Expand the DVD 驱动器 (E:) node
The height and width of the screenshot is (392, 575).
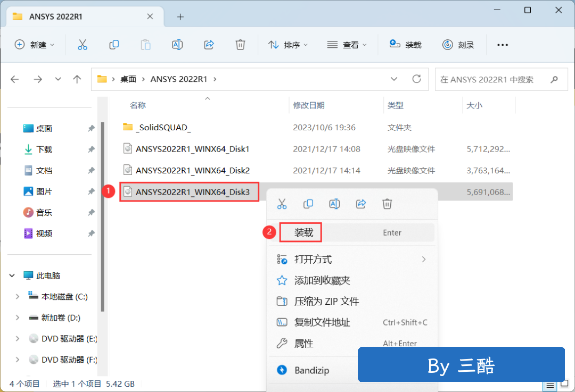point(17,338)
